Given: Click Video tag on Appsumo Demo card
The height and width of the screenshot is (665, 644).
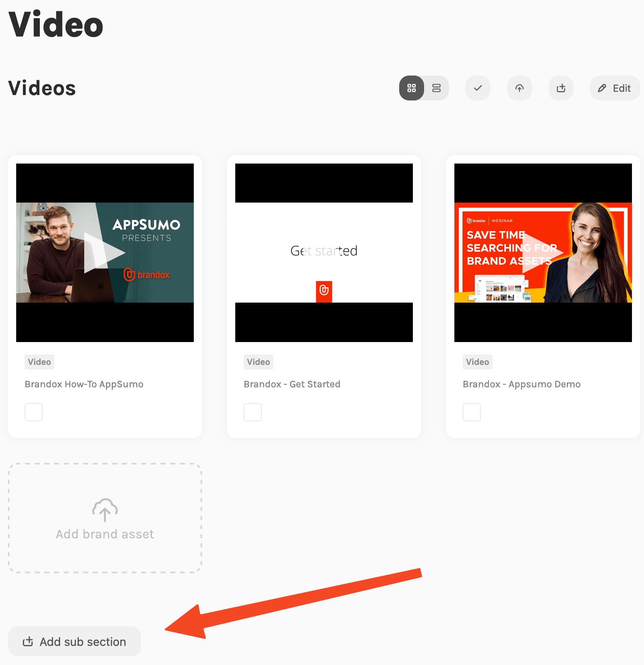Looking at the screenshot, I should coord(478,362).
